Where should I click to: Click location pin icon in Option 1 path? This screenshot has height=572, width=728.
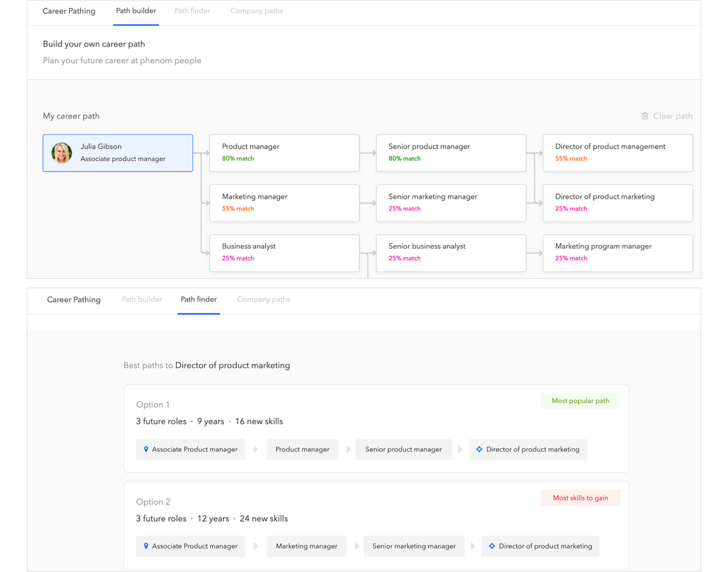click(146, 450)
